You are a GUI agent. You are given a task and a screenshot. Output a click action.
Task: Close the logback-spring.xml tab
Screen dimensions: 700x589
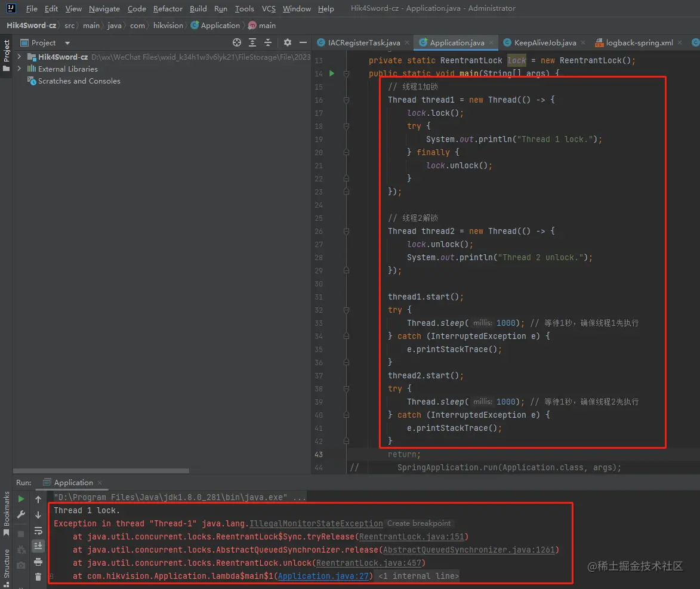point(680,42)
